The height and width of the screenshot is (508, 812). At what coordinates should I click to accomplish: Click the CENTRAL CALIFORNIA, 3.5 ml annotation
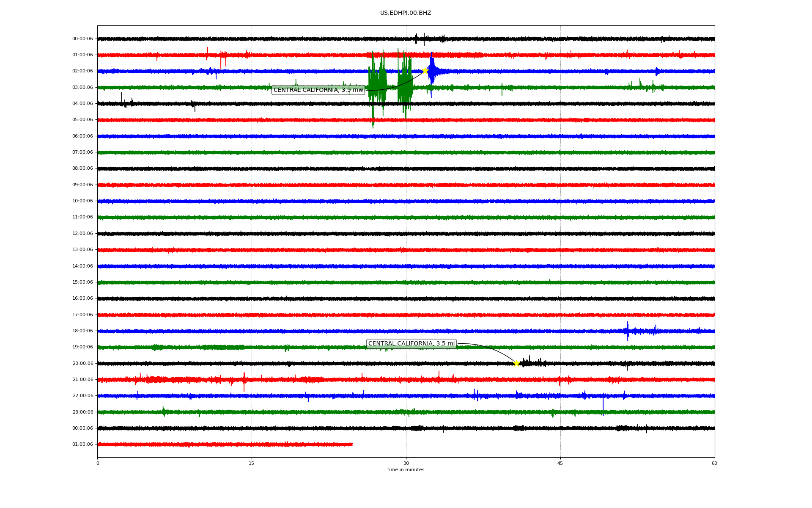(411, 344)
